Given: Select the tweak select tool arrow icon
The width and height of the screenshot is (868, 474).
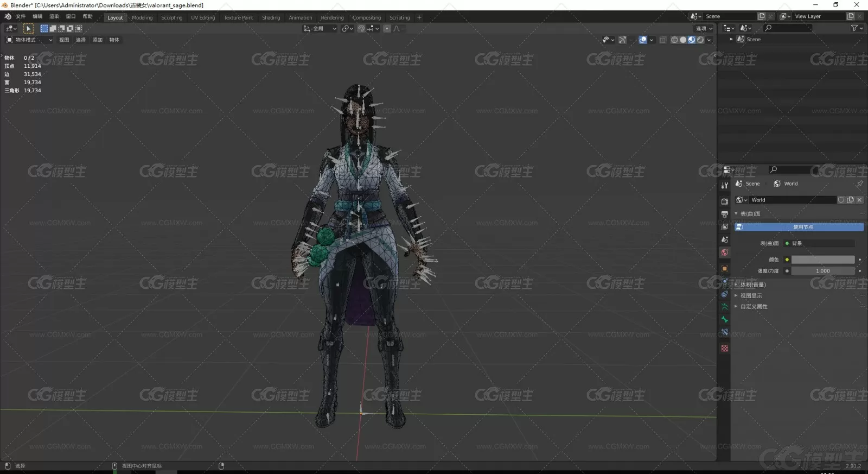Looking at the screenshot, I should coord(28,28).
